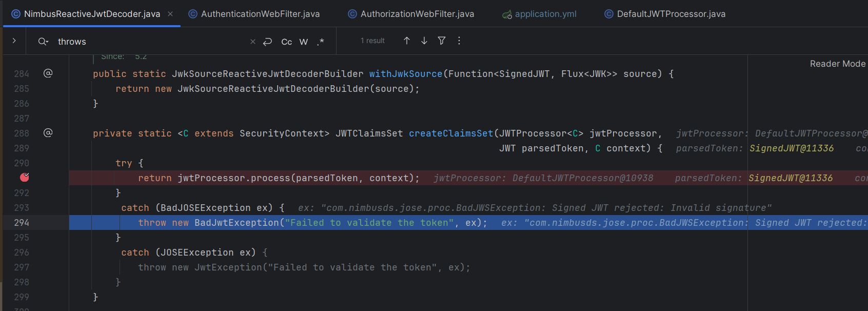Open search history dropdown magnifier
Screen dimensions: 868x311
[43, 42]
